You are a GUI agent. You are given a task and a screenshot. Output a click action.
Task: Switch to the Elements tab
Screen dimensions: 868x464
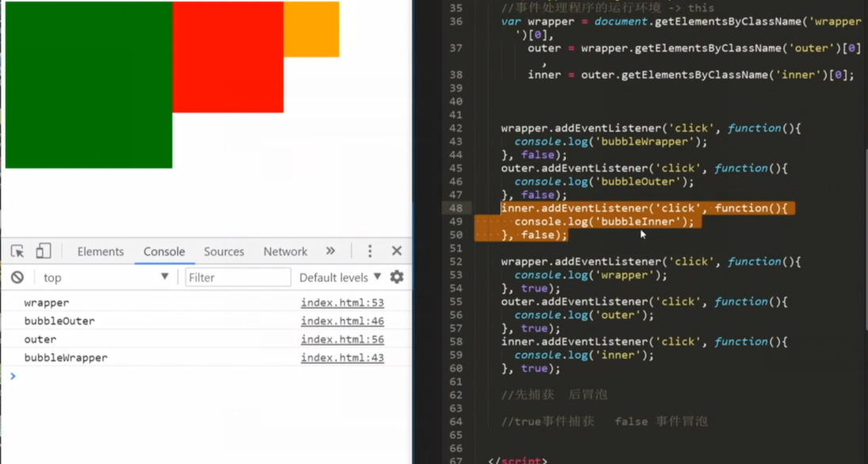[x=101, y=251]
